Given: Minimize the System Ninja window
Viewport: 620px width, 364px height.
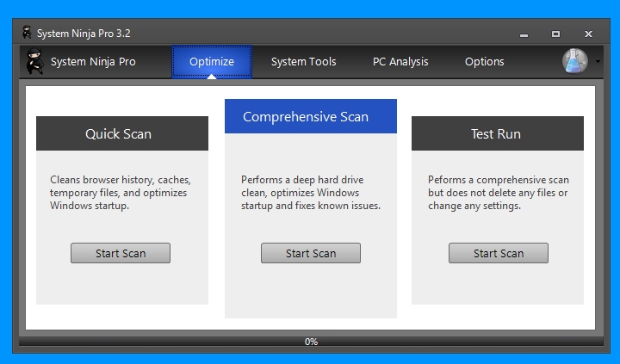Looking at the screenshot, I should [524, 34].
